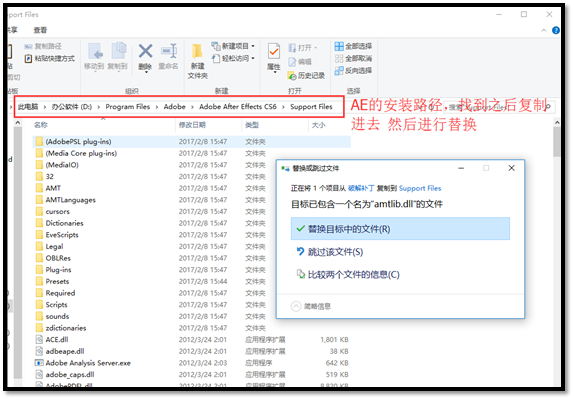This screenshot has width=574, height=400.
Task: Click Adobe in the address breadcrumb
Action: [174, 106]
